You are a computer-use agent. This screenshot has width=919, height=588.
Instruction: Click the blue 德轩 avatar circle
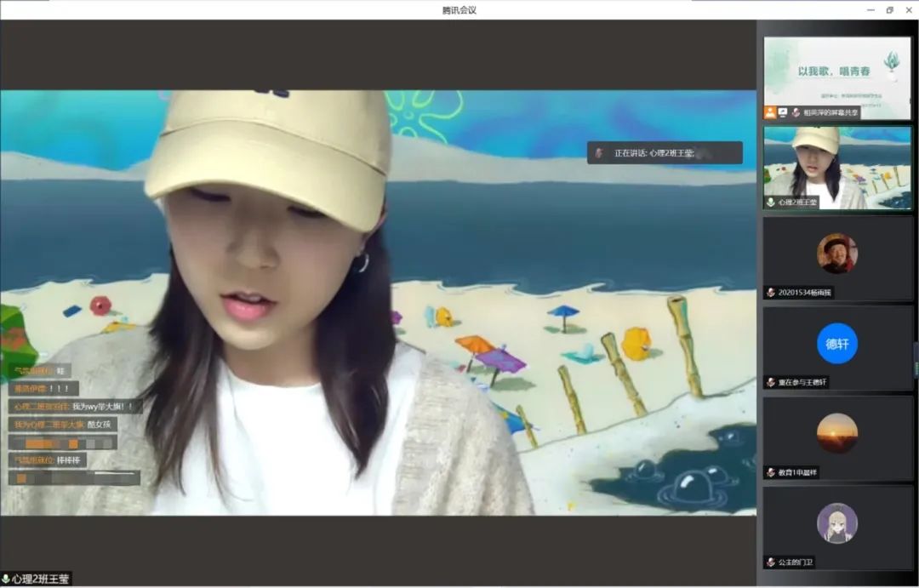836,343
